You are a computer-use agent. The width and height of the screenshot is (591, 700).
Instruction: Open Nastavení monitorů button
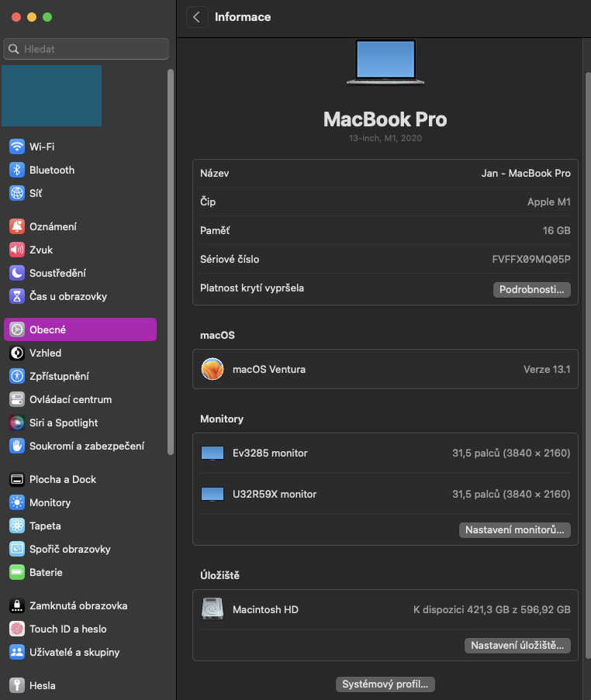(x=515, y=530)
